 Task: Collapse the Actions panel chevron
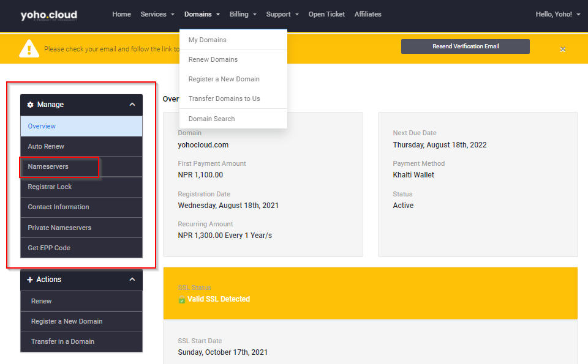132,280
